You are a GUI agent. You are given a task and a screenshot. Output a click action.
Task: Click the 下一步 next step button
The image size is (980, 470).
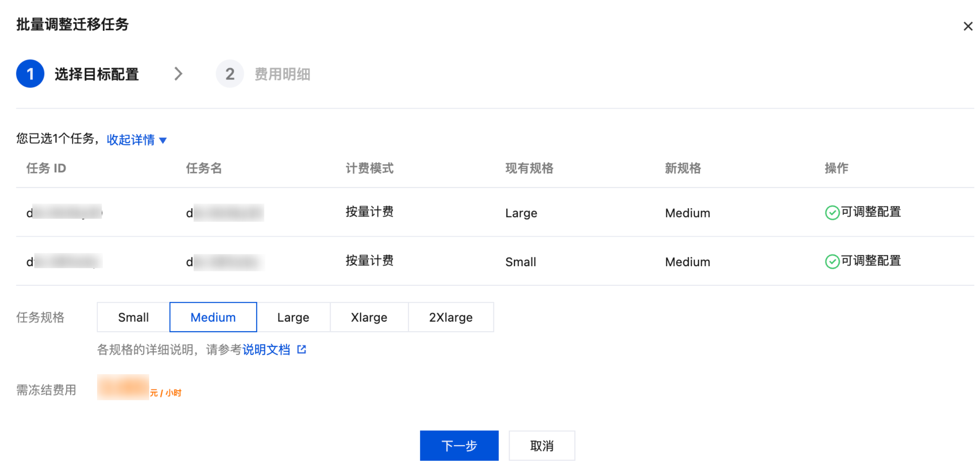tap(459, 446)
